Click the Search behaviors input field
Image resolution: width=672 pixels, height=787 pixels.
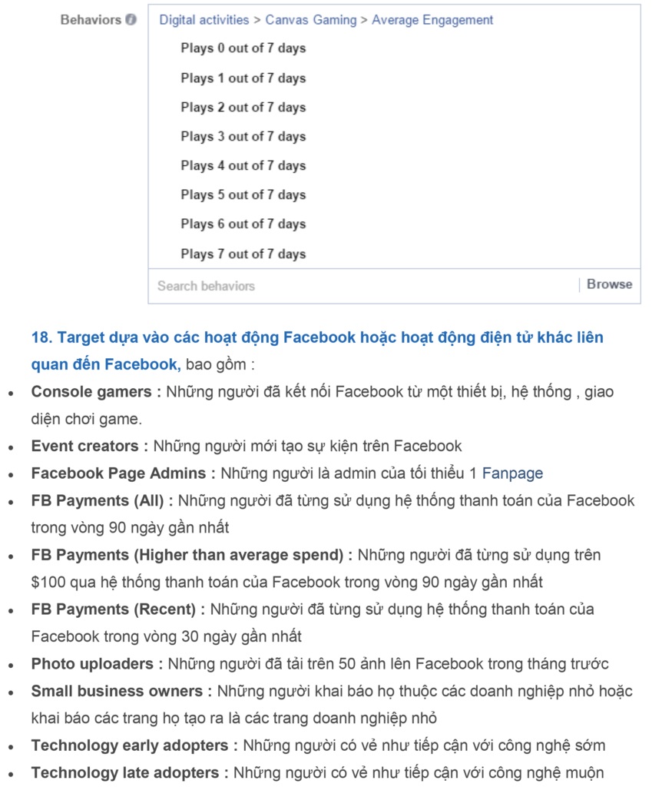click(x=307, y=285)
